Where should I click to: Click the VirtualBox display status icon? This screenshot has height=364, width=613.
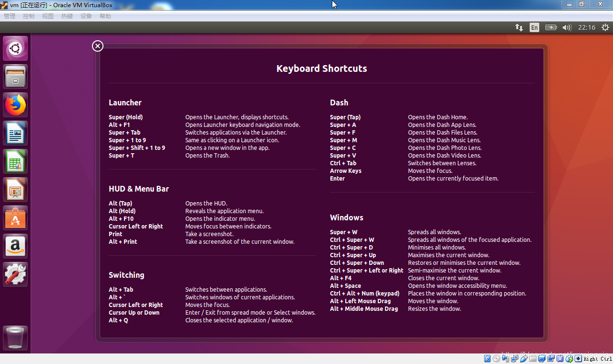coord(542,358)
